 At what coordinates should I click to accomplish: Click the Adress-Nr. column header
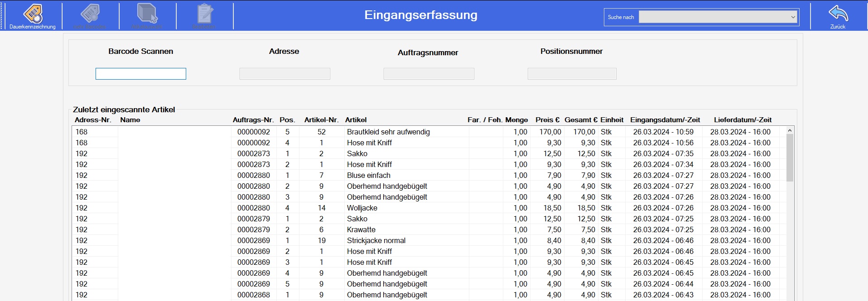(93, 120)
